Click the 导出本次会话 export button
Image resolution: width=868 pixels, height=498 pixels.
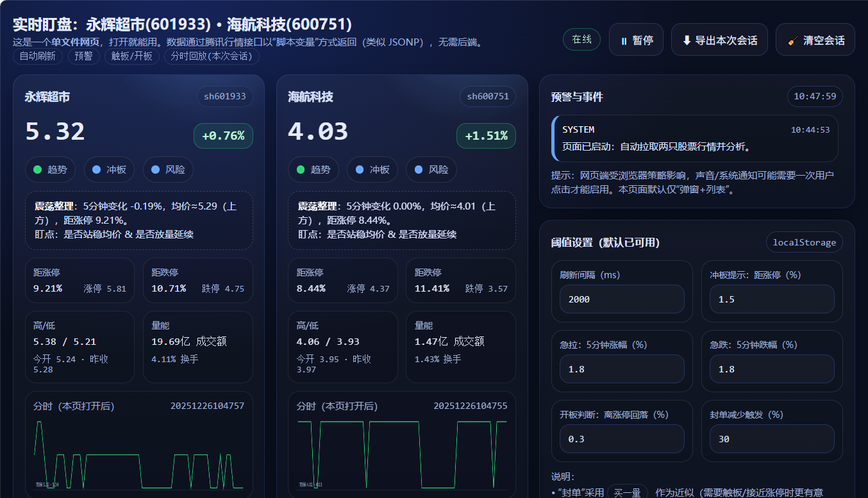click(x=719, y=40)
